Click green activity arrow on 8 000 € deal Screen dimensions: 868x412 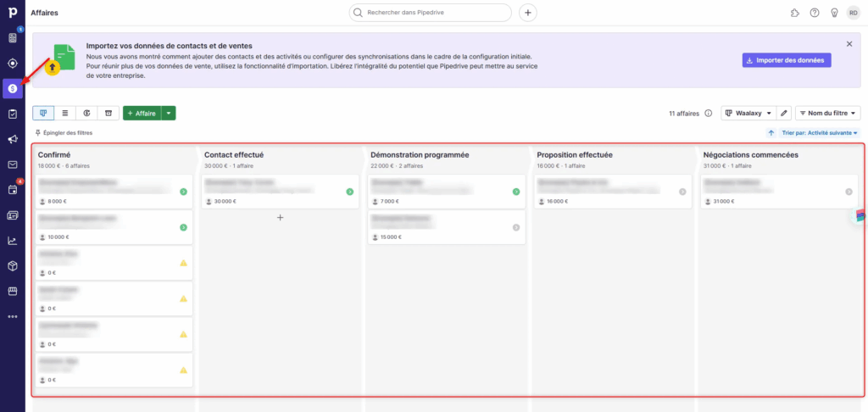[183, 192]
